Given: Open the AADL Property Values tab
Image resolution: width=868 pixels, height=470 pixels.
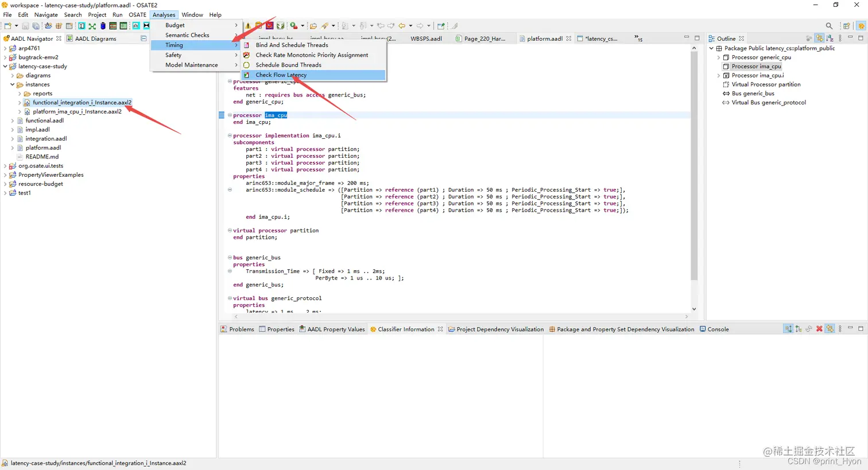Looking at the screenshot, I should [x=332, y=329].
